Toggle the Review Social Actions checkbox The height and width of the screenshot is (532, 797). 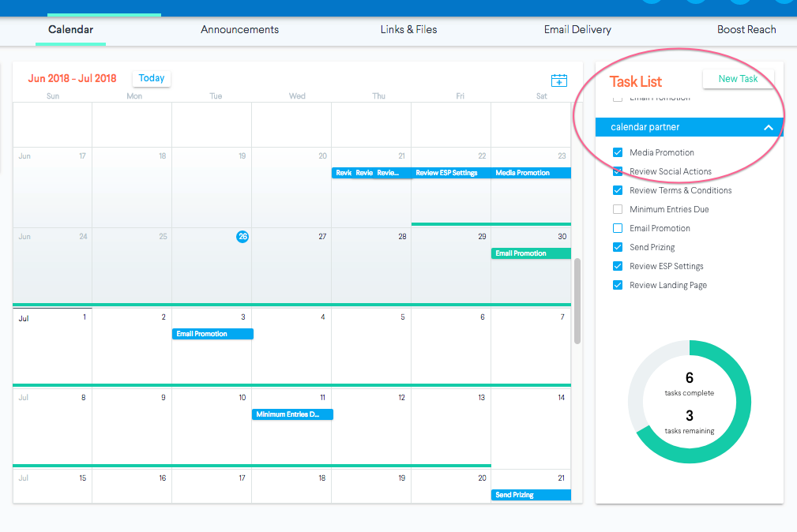(618, 171)
